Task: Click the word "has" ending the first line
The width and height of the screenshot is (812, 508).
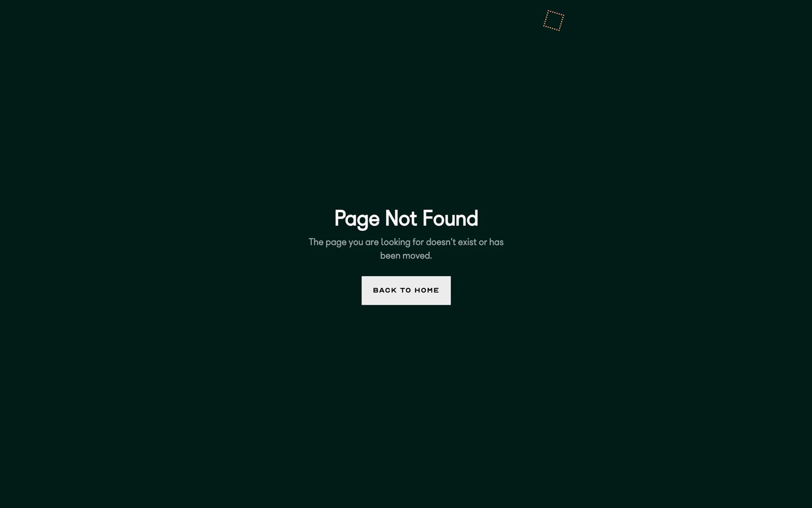Action: point(496,242)
